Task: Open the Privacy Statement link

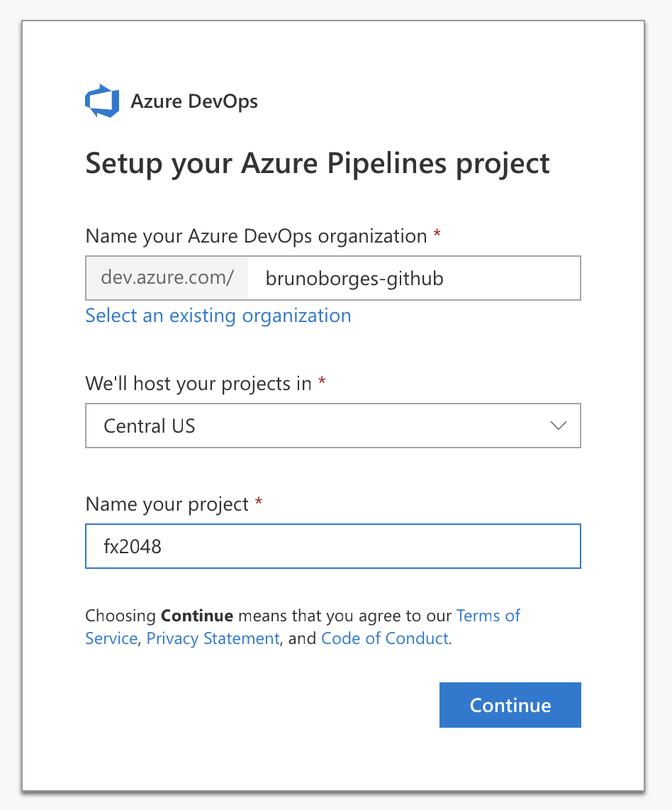Action: coord(213,638)
